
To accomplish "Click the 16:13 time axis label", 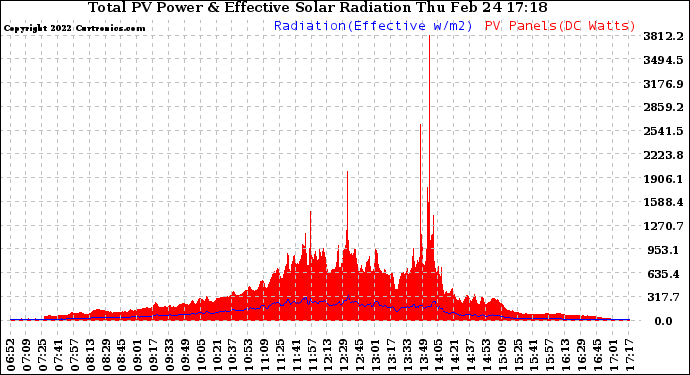I will coord(565,355).
